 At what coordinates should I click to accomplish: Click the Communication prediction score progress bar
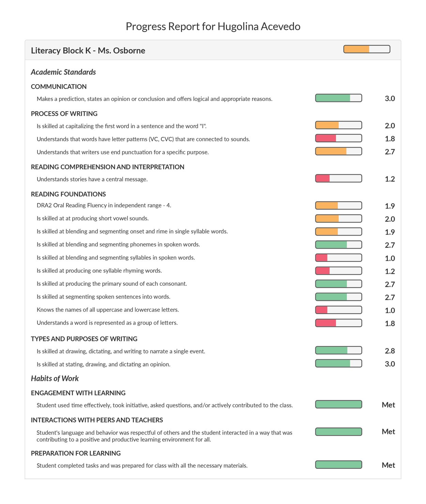338,99
